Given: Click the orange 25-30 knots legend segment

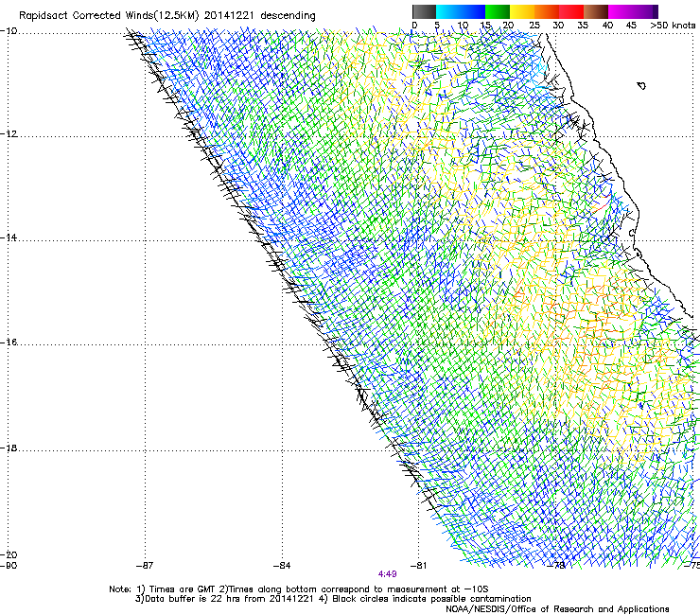Looking at the screenshot, I should (x=547, y=11).
